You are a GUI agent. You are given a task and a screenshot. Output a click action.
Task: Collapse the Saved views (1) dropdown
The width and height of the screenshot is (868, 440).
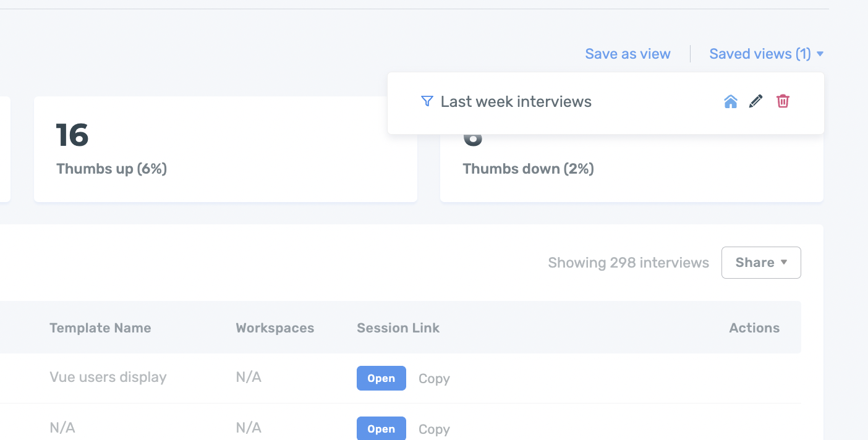pos(766,54)
